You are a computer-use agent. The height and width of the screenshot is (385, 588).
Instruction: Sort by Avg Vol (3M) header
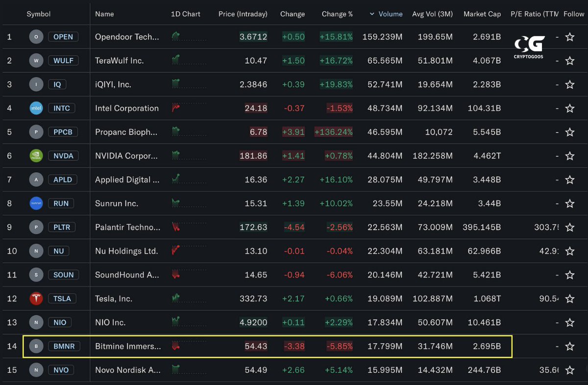coord(433,14)
